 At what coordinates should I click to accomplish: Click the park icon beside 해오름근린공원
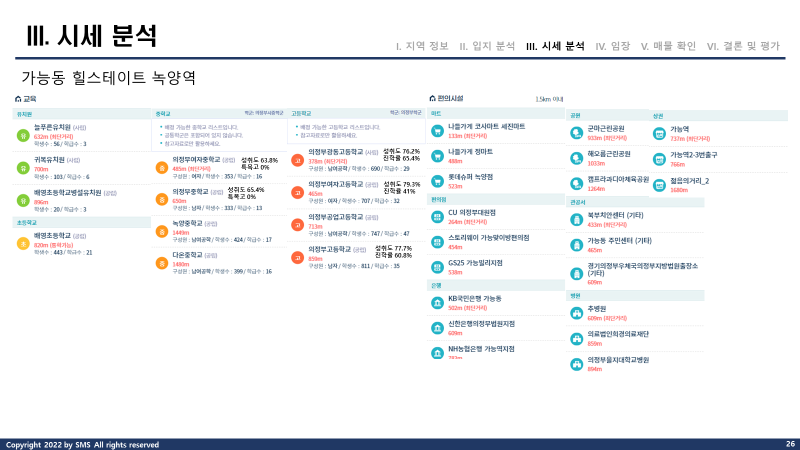pyautogui.click(x=577, y=158)
